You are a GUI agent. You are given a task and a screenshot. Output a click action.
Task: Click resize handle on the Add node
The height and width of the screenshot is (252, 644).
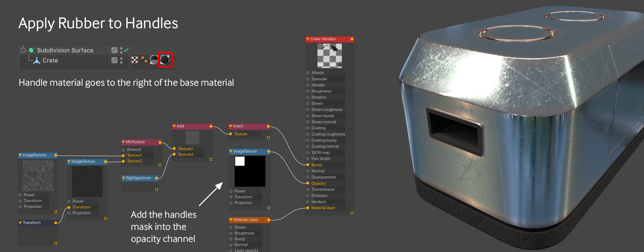click(211, 159)
